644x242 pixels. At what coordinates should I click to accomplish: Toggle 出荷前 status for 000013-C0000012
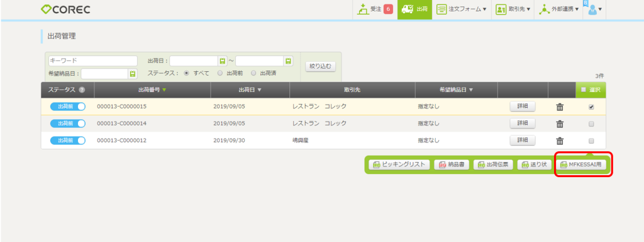point(68,141)
